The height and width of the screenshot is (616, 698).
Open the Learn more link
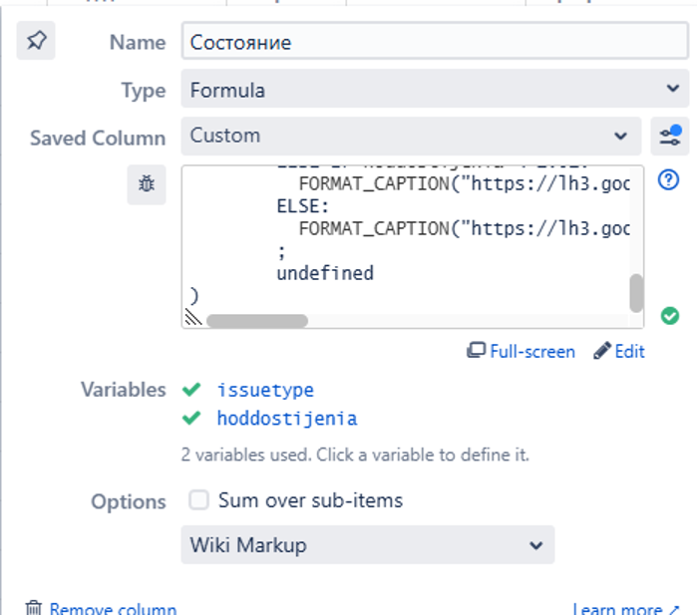click(x=626, y=609)
